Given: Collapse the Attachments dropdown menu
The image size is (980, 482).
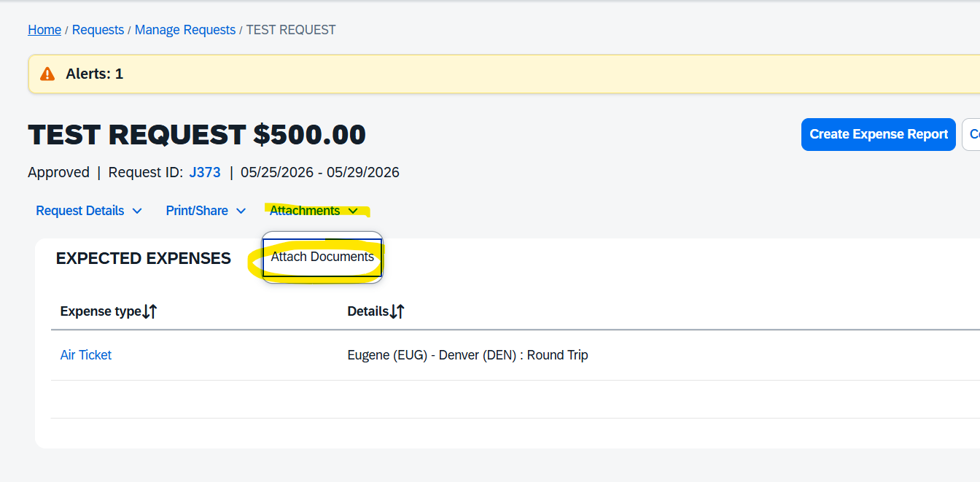Looking at the screenshot, I should [305, 211].
